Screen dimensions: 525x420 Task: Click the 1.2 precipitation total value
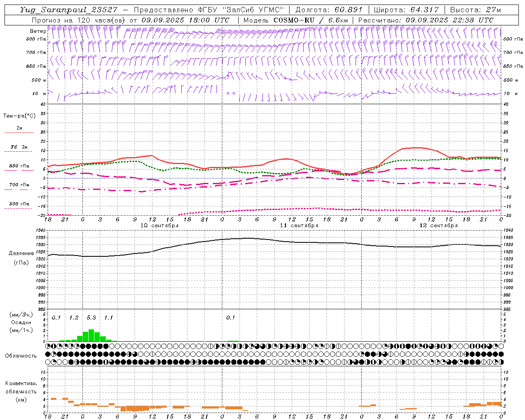click(x=74, y=318)
